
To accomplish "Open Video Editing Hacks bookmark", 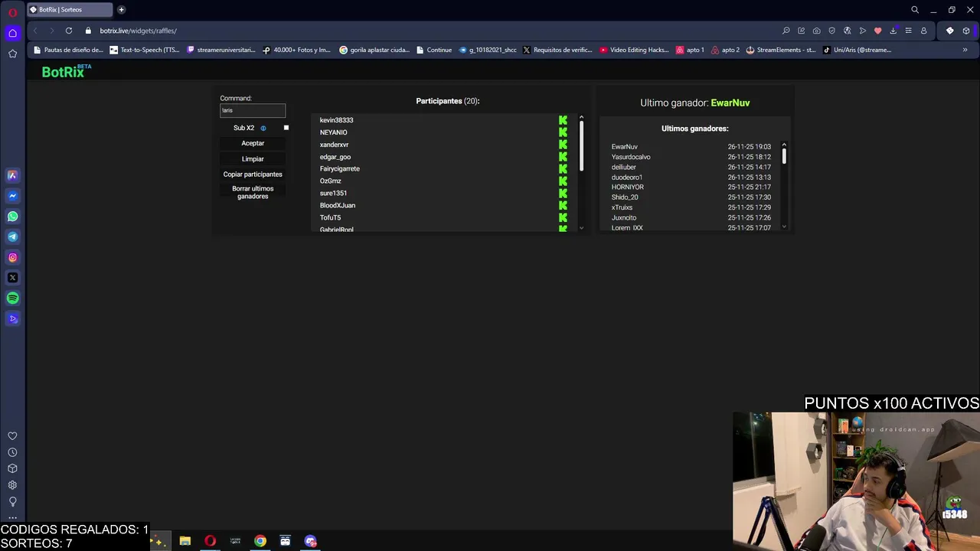I will 635,50.
